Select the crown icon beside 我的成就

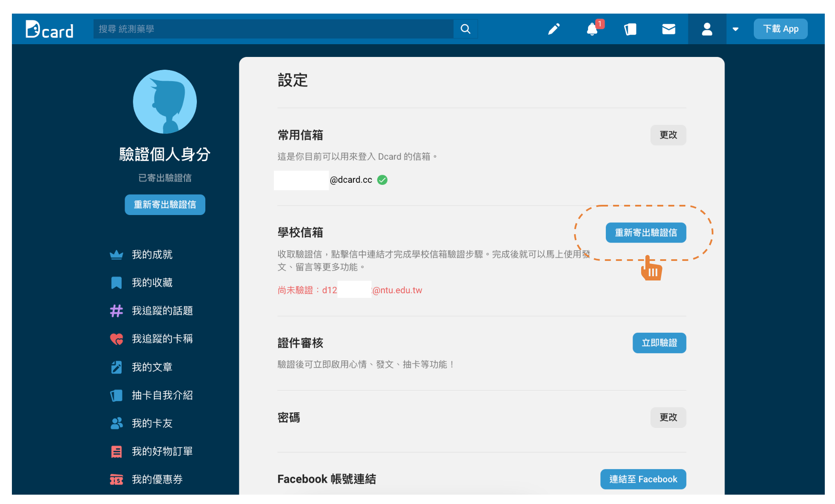[116, 254]
